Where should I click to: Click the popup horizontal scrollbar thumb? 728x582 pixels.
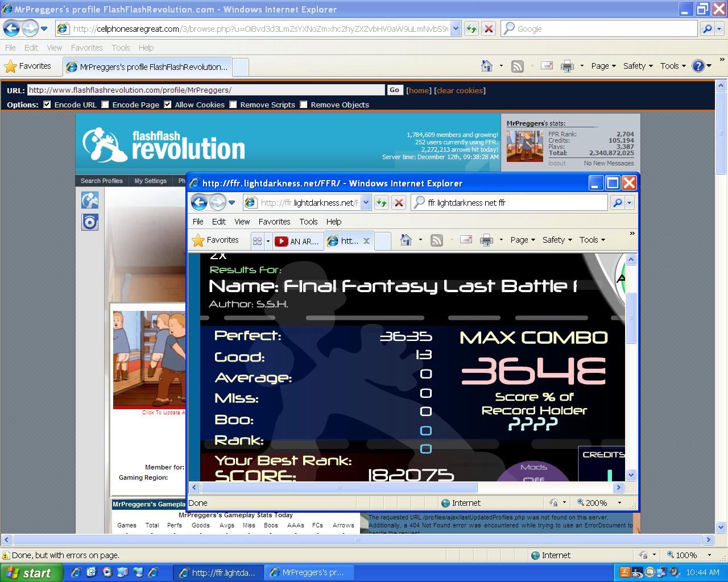(339, 487)
